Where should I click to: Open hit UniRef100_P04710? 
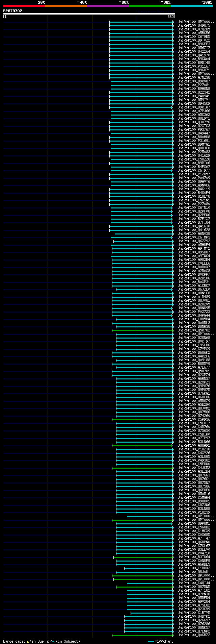pos(194,553)
